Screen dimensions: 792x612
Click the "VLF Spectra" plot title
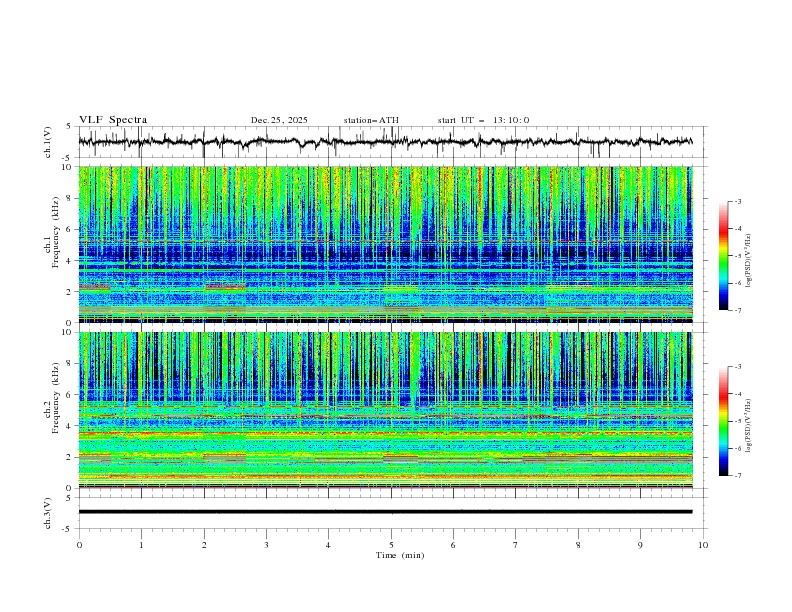113,120
